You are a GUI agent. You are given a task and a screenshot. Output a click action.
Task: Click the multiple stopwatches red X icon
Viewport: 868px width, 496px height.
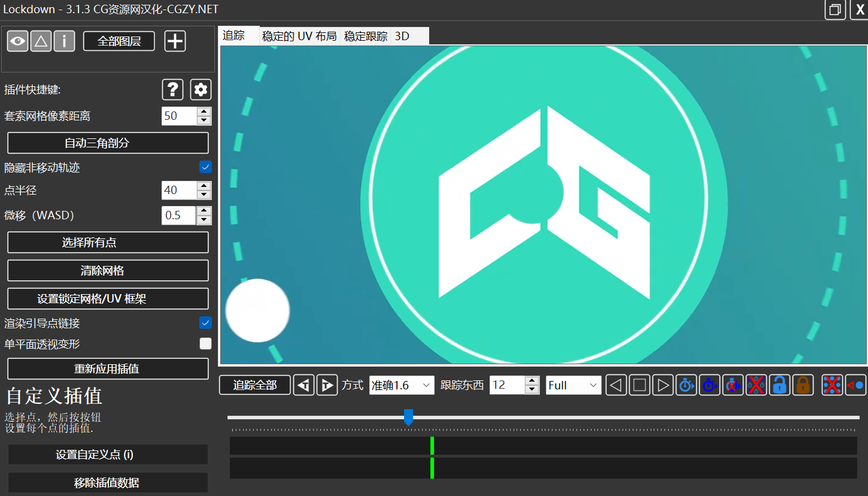756,385
